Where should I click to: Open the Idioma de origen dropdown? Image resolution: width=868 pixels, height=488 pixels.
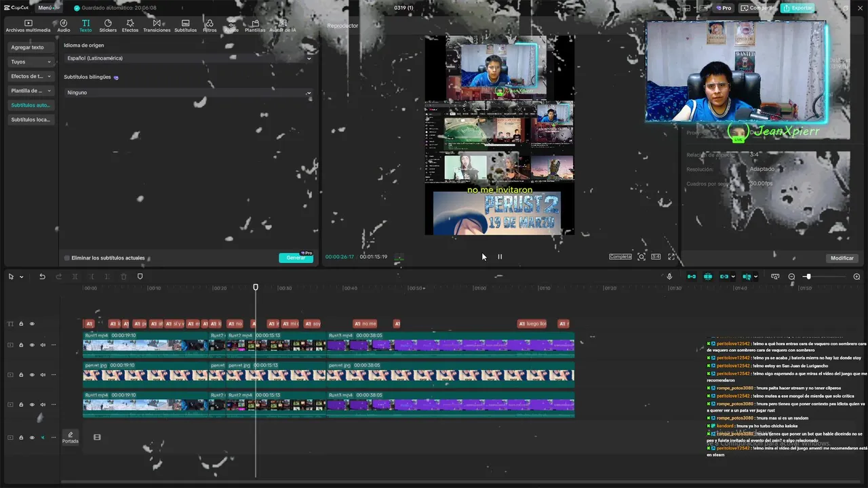[x=189, y=58]
